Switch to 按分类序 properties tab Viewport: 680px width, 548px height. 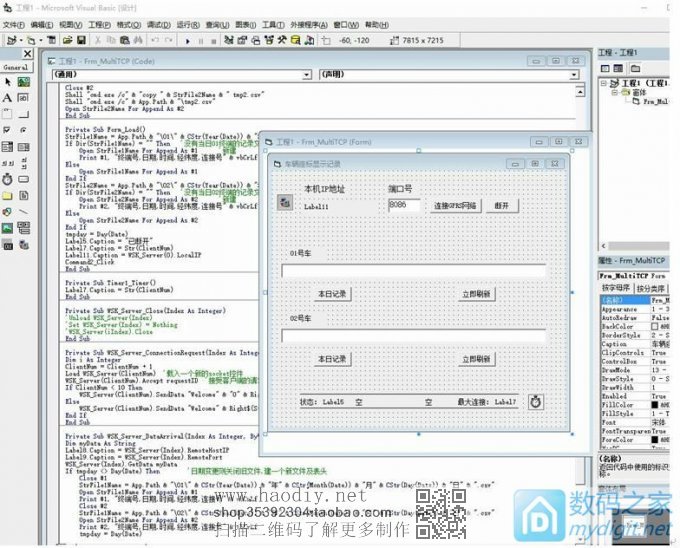point(650,287)
